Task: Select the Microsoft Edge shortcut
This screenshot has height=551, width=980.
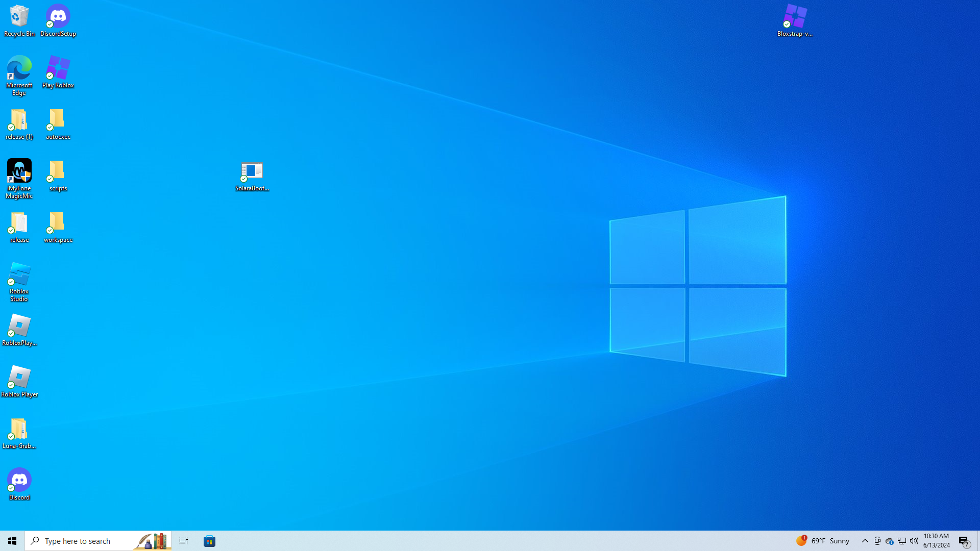Action: (x=19, y=75)
